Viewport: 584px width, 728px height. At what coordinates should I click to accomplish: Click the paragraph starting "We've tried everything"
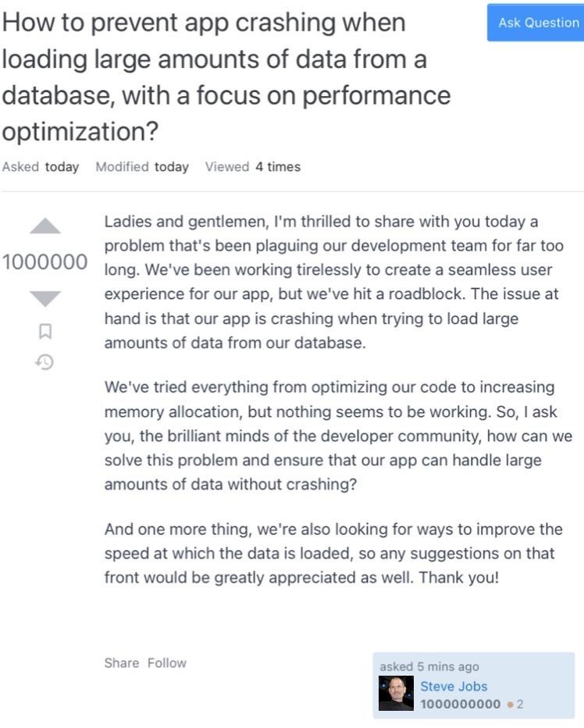[x=333, y=435]
